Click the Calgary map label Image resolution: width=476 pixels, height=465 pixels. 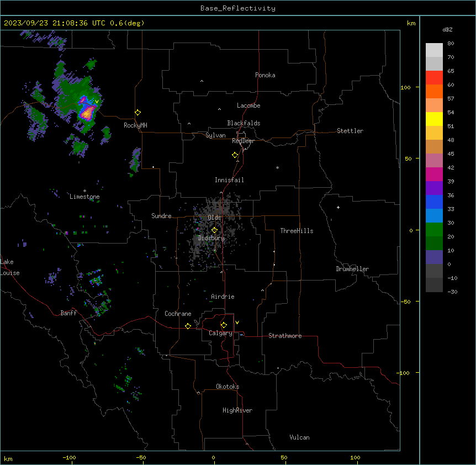pyautogui.click(x=220, y=333)
